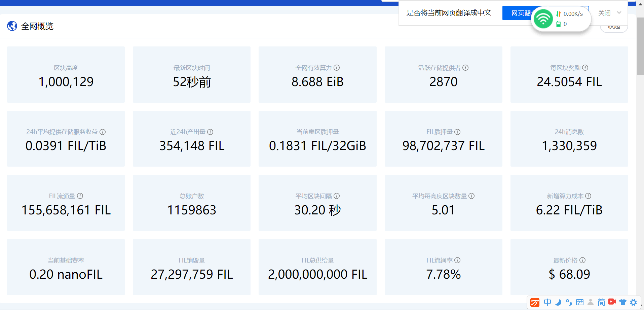Click the globe icon beside 全网概览

12,26
